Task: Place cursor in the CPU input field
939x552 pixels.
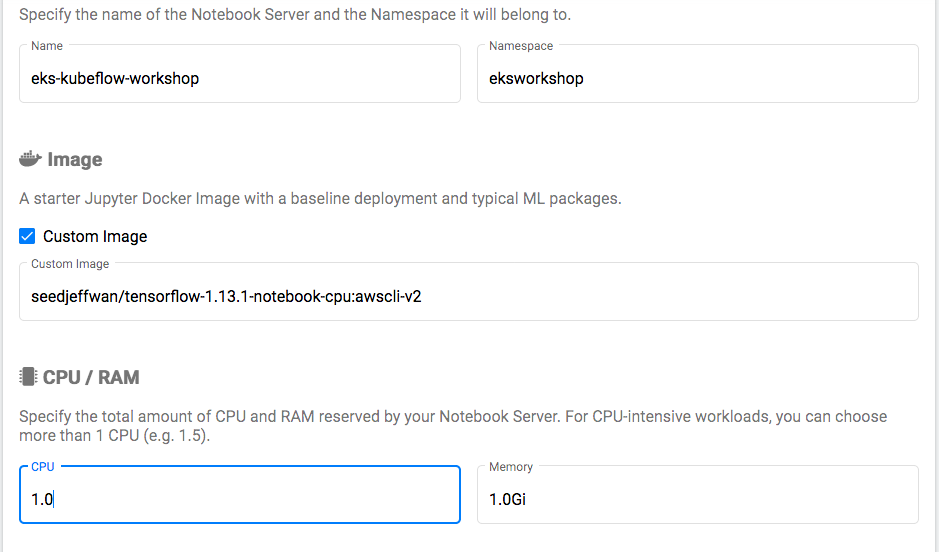Action: [239, 498]
